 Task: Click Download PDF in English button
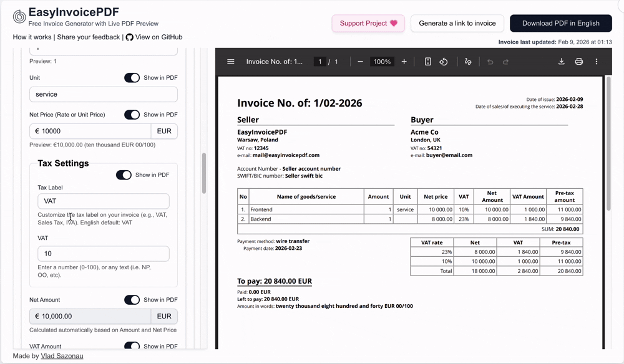pyautogui.click(x=561, y=24)
